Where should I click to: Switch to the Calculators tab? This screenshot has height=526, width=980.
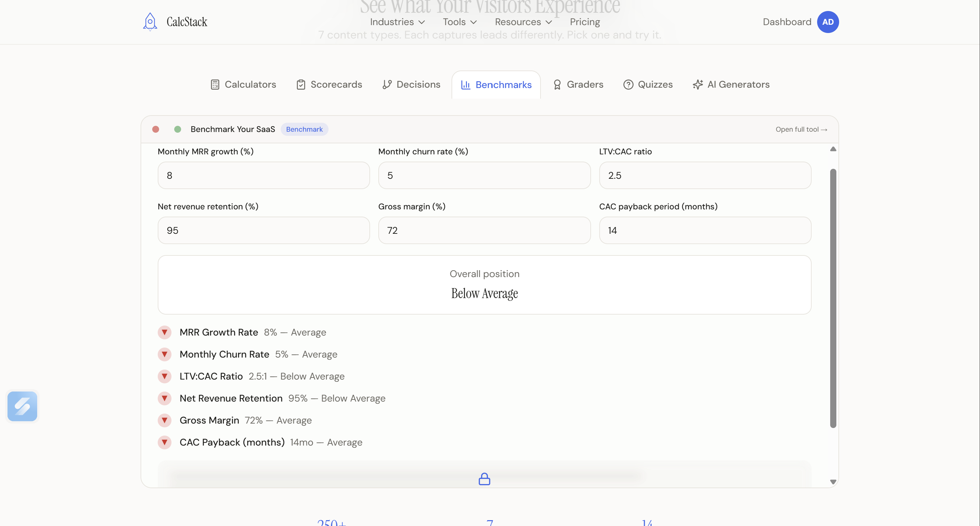pos(244,85)
